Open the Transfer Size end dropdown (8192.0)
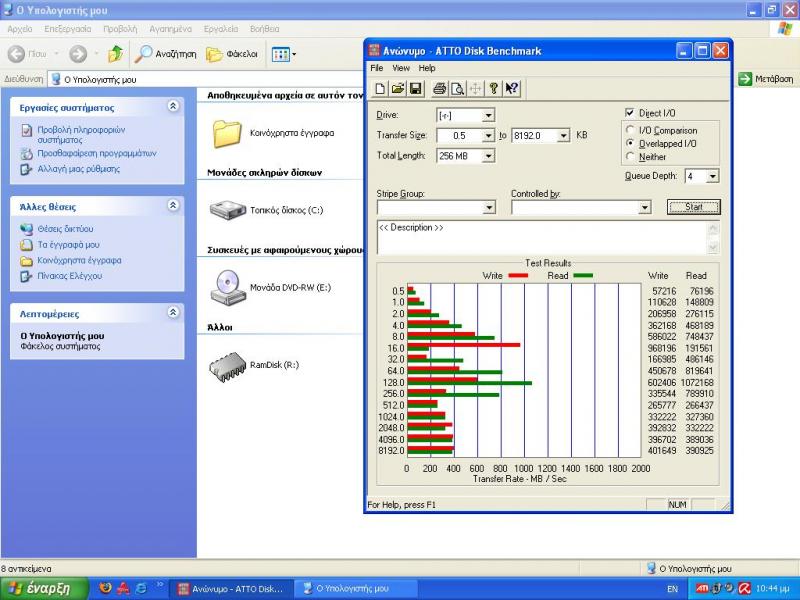Viewport: 800px width, 600px height. pos(563,135)
